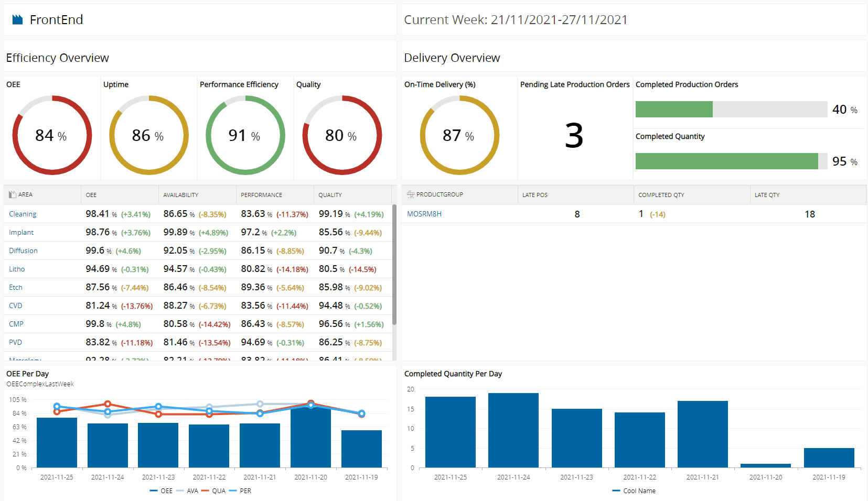Click the factory icon beside FrontEnd
The height and width of the screenshot is (501, 868).
pos(18,20)
